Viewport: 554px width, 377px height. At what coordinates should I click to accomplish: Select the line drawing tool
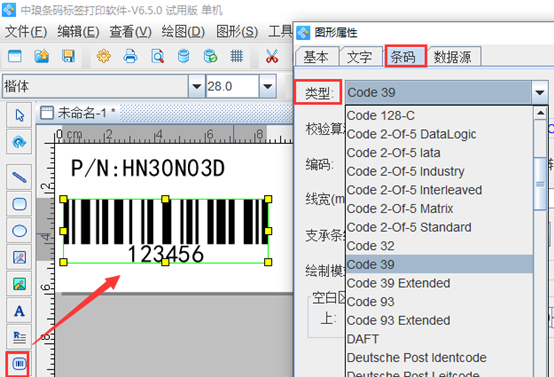point(19,177)
